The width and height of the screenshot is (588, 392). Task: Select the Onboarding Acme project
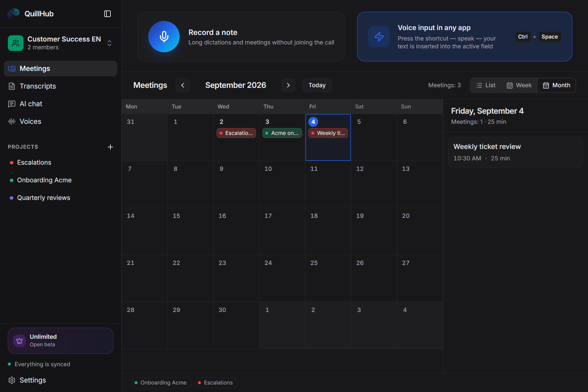tap(60, 180)
